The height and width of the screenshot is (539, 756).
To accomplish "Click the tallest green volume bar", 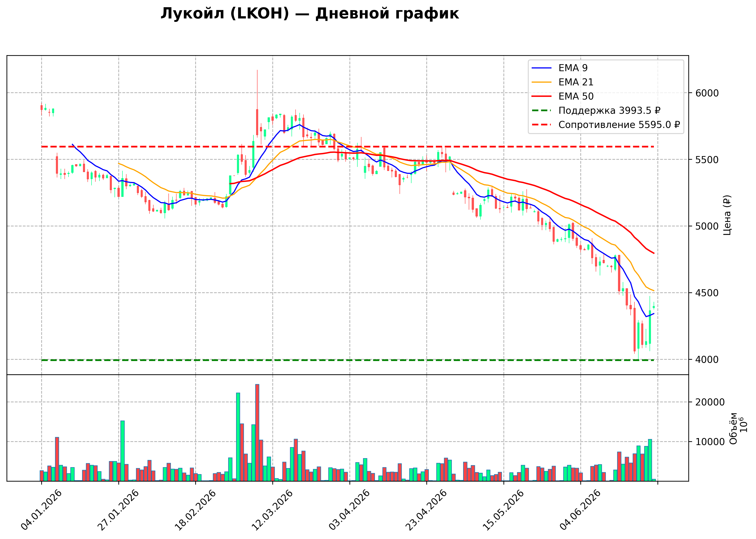I will [x=238, y=437].
